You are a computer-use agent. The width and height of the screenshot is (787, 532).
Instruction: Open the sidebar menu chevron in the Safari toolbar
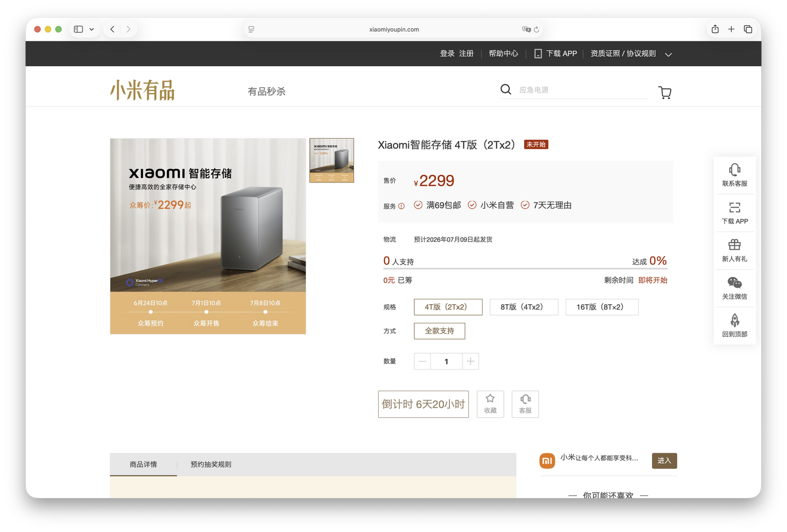pos(91,29)
